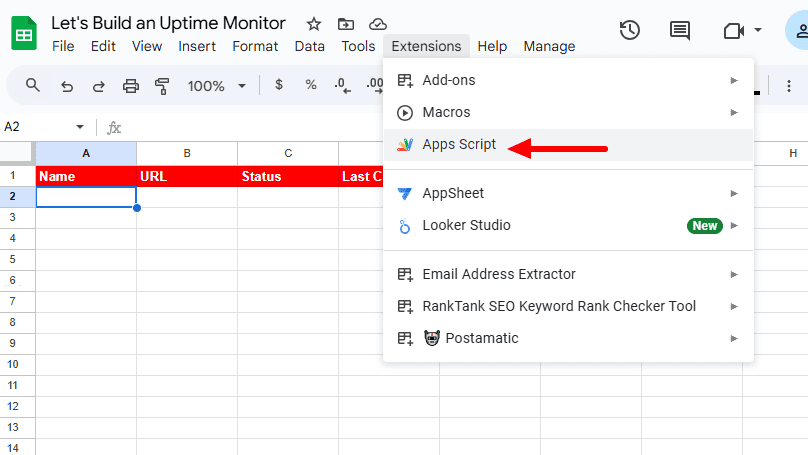The image size is (808, 455).
Task: Click the search menus magnifier icon
Action: (x=32, y=85)
